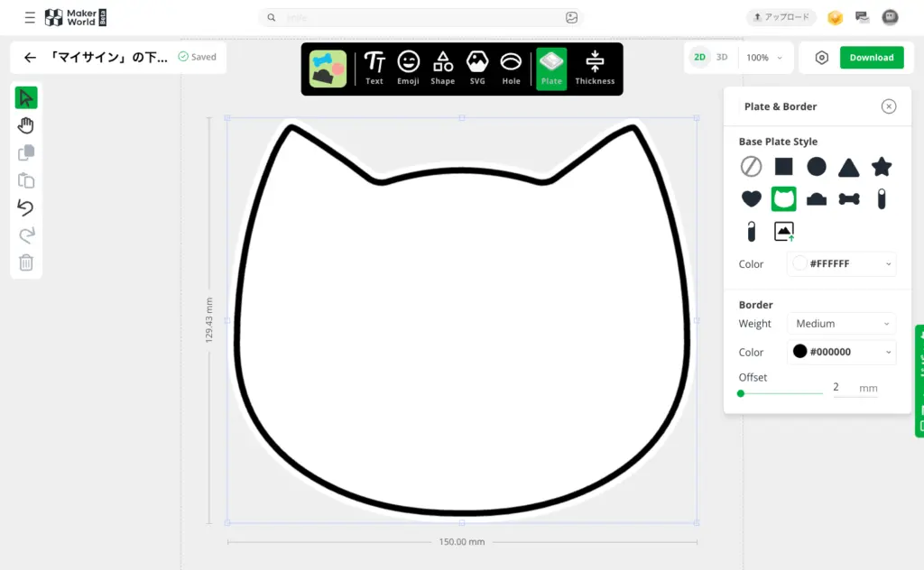Click the gold cube icon in the header
The width and height of the screenshot is (924, 570).
[835, 18]
